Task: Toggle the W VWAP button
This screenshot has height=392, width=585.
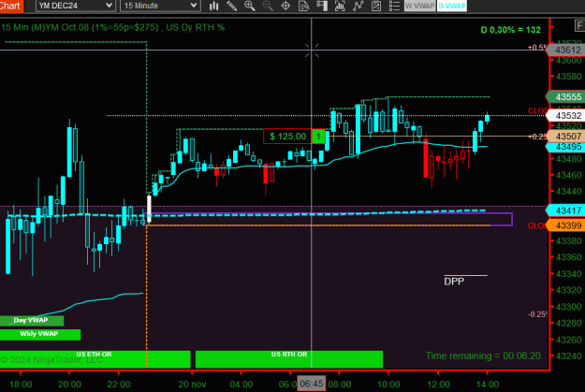Action: pos(420,6)
